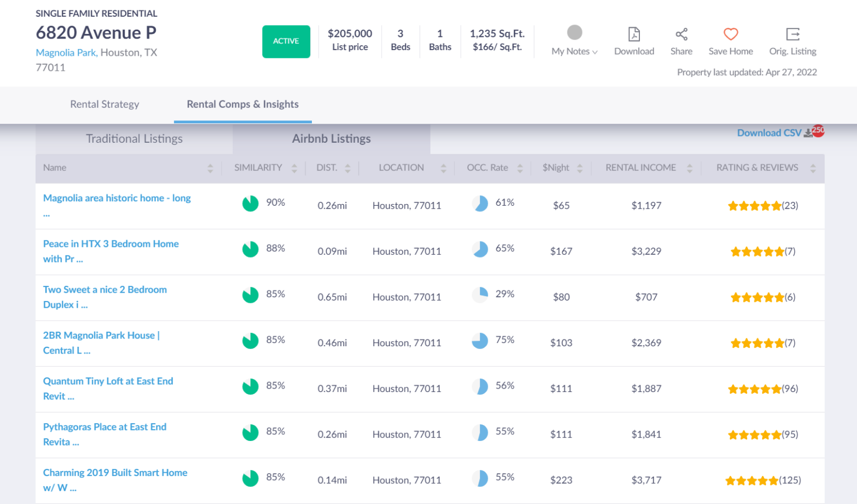Click the CSV download icon next to Download CSV
Screen dimensions: 857x504
(x=808, y=133)
